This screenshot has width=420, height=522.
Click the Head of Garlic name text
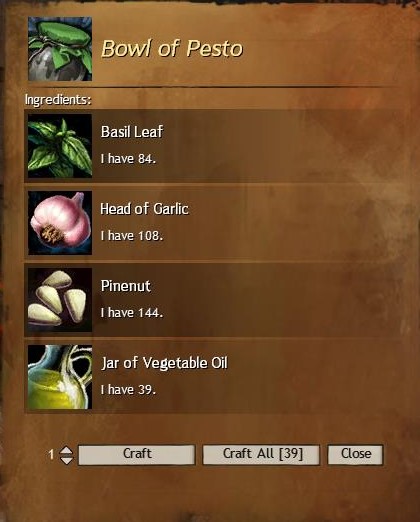(145, 209)
